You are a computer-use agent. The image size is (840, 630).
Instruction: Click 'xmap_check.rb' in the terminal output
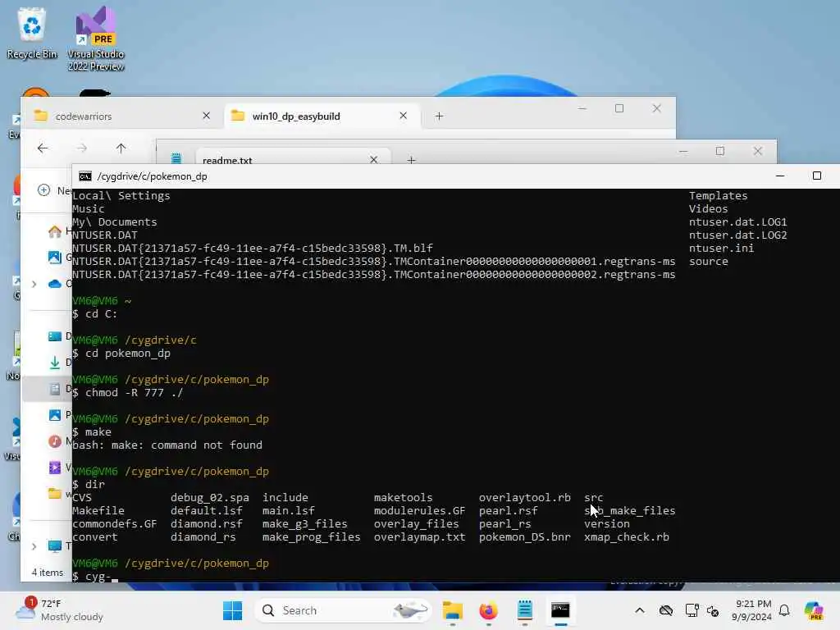626,536
